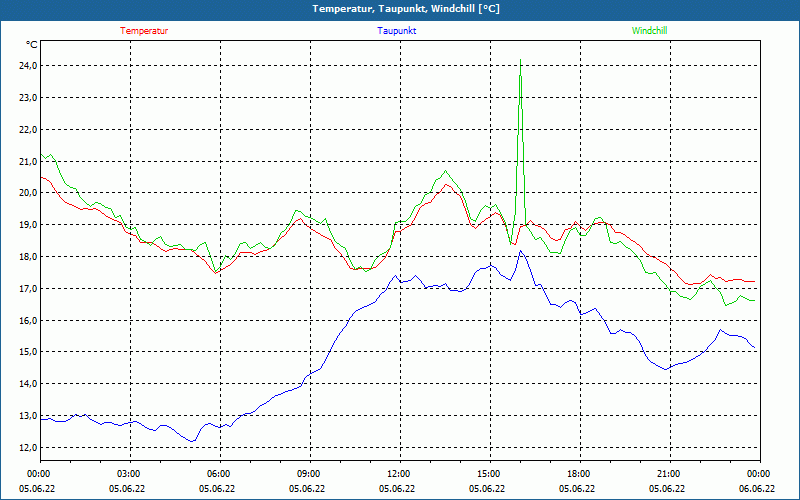Click the peak of the Windchill spike
Viewport: 800px width, 500px height.
pos(520,60)
